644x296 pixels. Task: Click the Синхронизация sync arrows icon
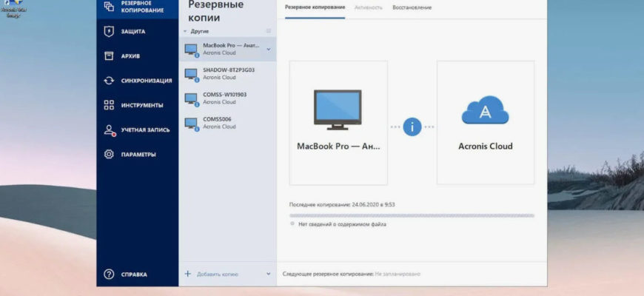pyautogui.click(x=109, y=81)
